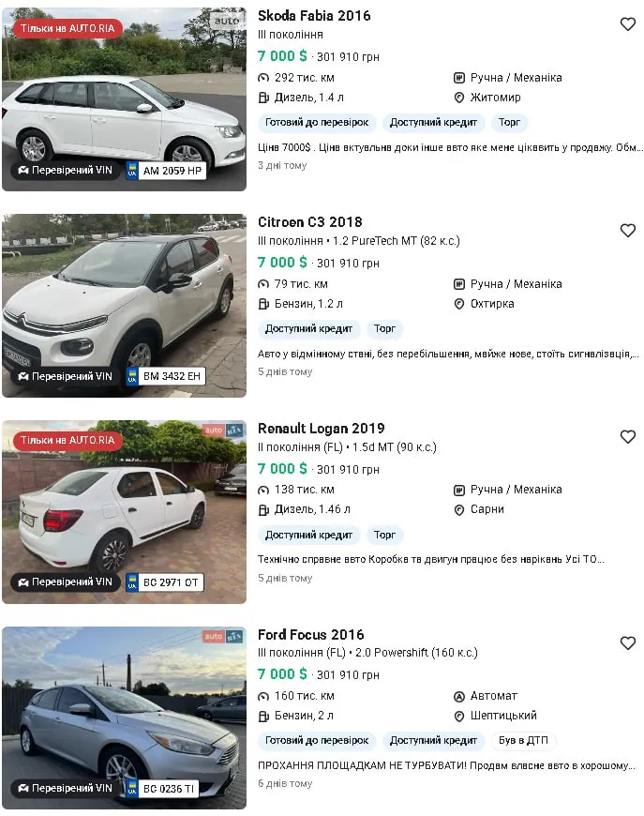Click 'Готовий до перевірок' tag on Skoda

[x=317, y=123]
